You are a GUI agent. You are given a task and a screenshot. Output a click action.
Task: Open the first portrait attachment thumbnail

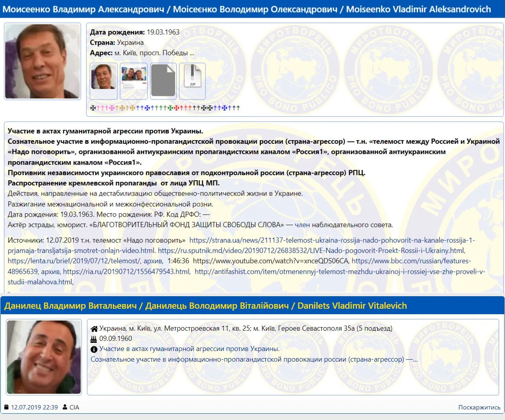pos(103,81)
